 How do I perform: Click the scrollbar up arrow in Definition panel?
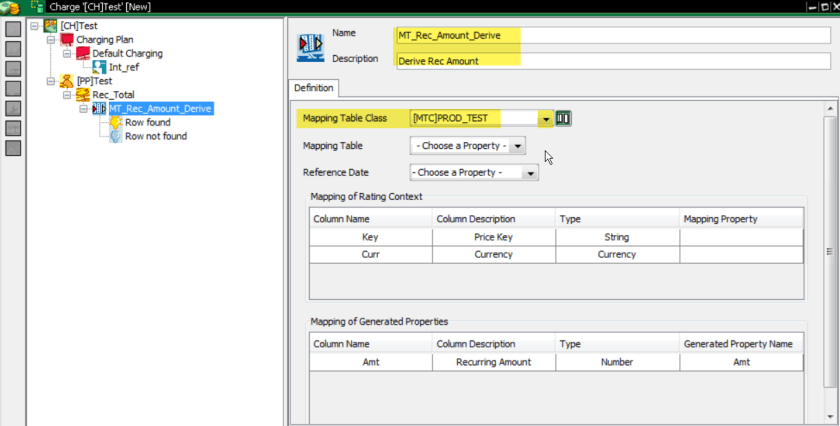tap(830, 109)
